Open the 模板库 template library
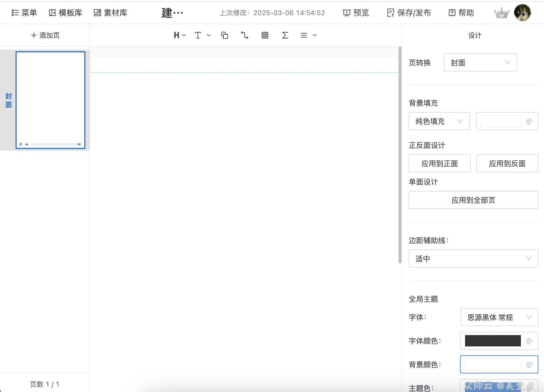This screenshot has height=392, width=544. click(65, 13)
